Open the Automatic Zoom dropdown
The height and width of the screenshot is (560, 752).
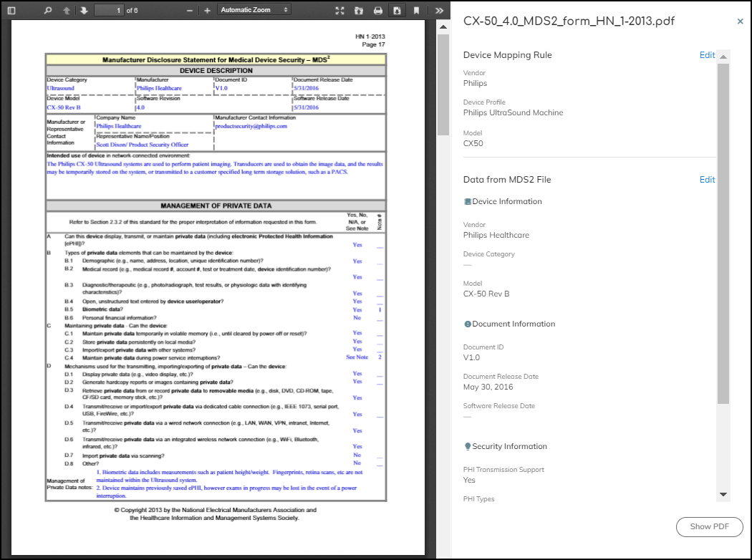pos(254,10)
